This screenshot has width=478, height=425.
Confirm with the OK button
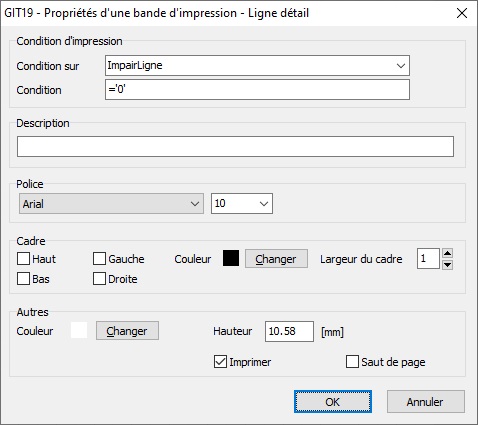[333, 402]
